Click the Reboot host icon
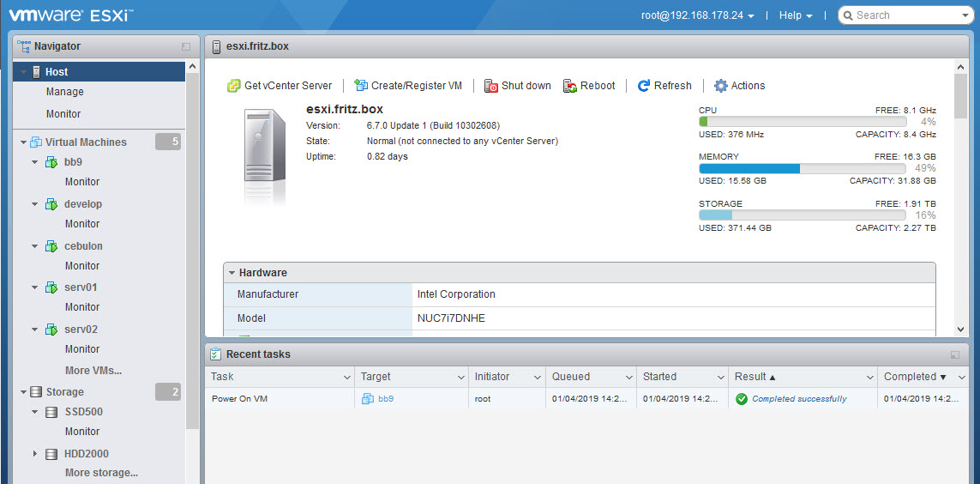This screenshot has width=980, height=484. [570, 86]
